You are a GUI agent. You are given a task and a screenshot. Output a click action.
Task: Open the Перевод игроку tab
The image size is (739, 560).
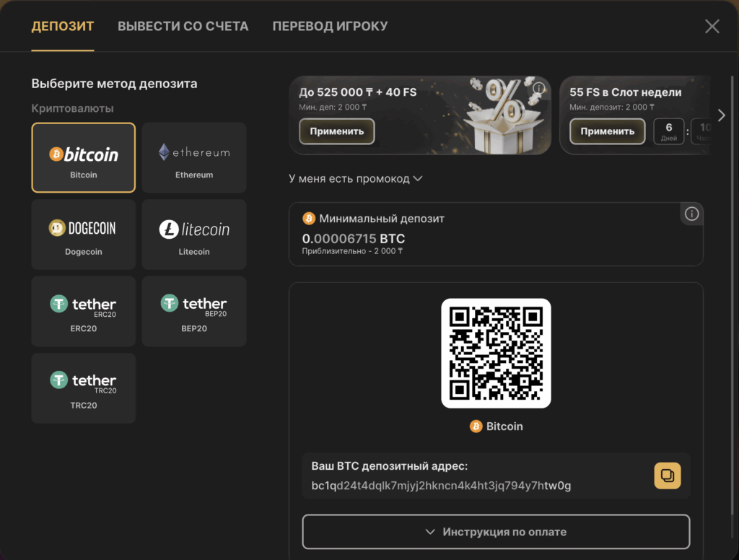(330, 27)
